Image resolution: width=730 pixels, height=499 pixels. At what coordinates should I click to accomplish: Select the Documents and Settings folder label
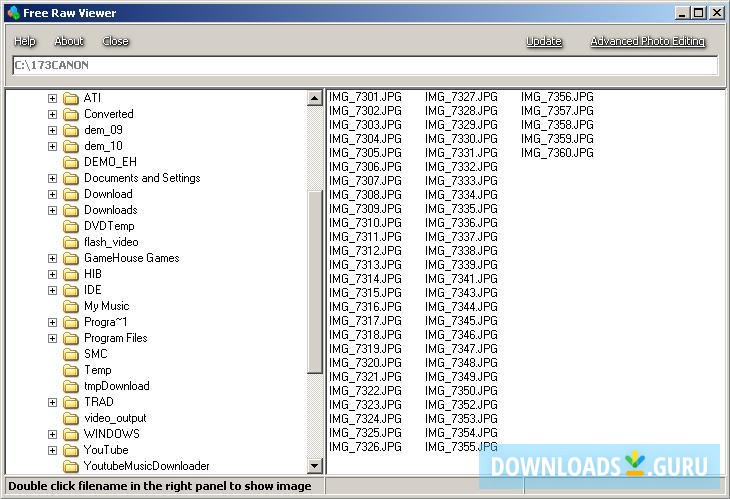click(142, 178)
